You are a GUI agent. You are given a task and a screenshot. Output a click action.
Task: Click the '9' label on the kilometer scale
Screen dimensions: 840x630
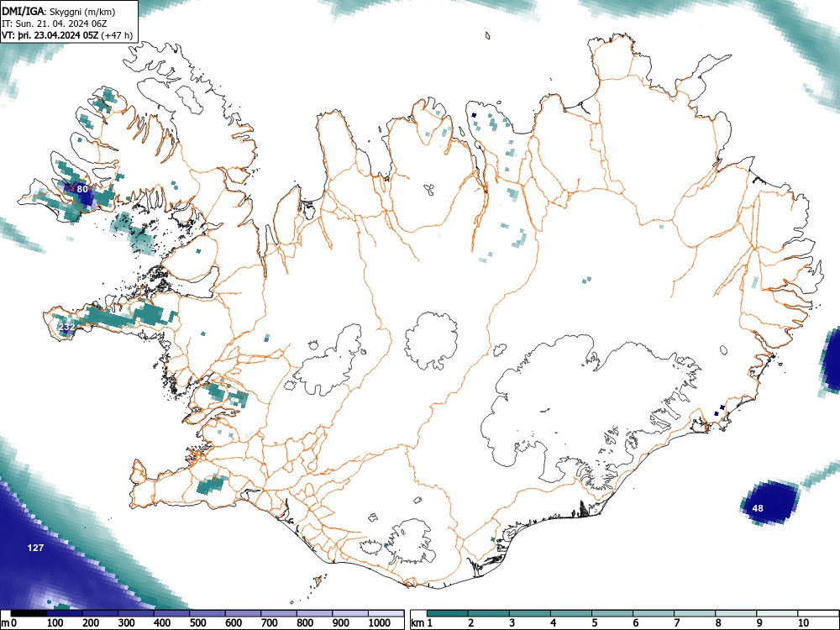(x=759, y=623)
